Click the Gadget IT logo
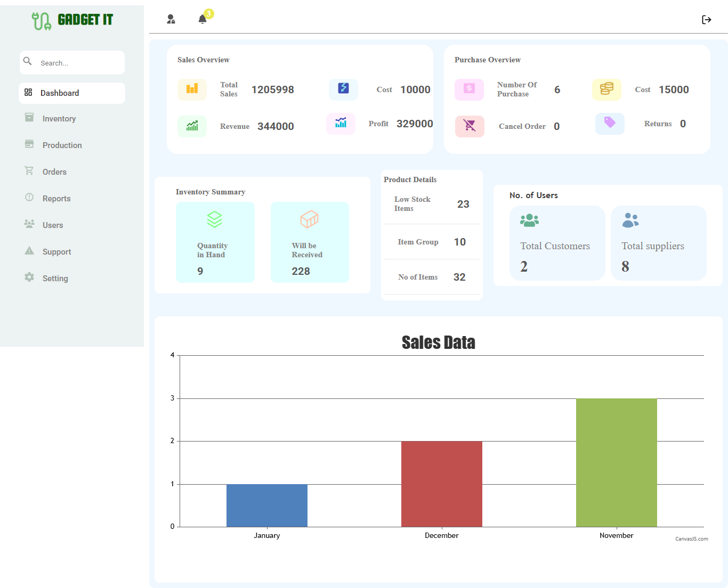 point(72,20)
